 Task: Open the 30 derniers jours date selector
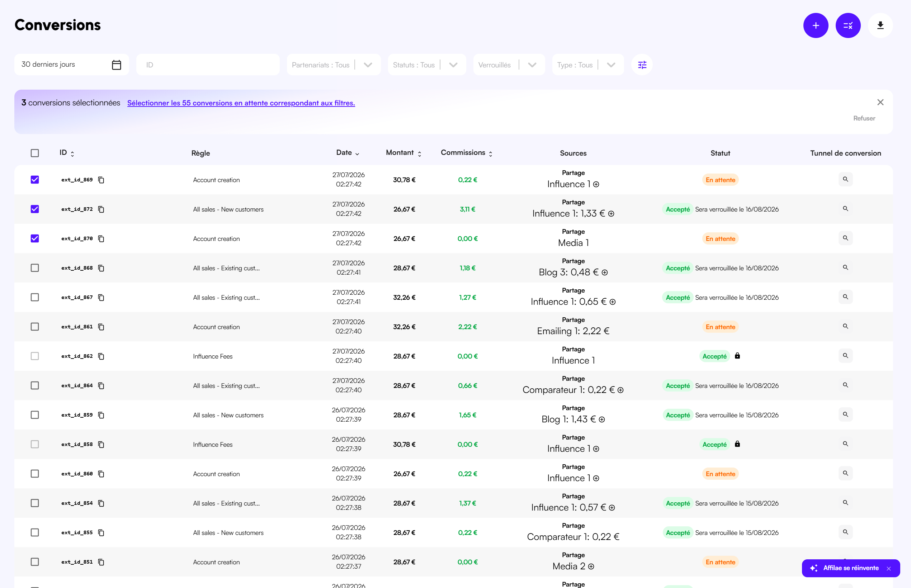pyautogui.click(x=71, y=65)
